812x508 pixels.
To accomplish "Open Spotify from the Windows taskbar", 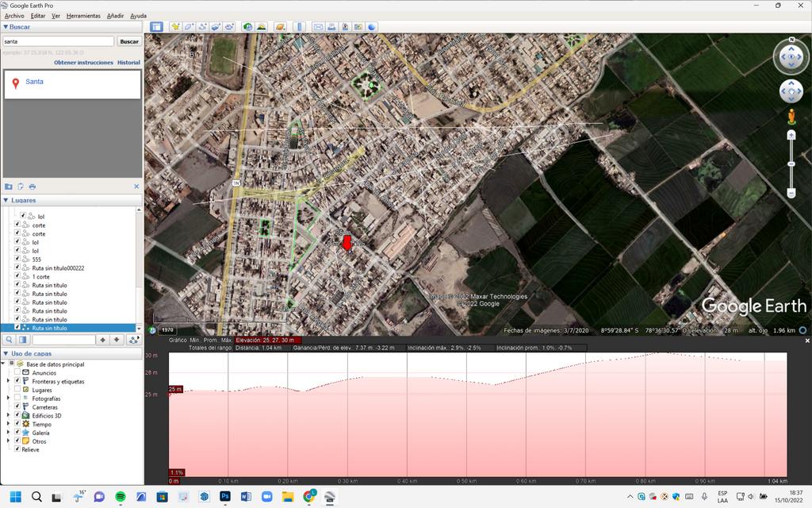I will 121,497.
